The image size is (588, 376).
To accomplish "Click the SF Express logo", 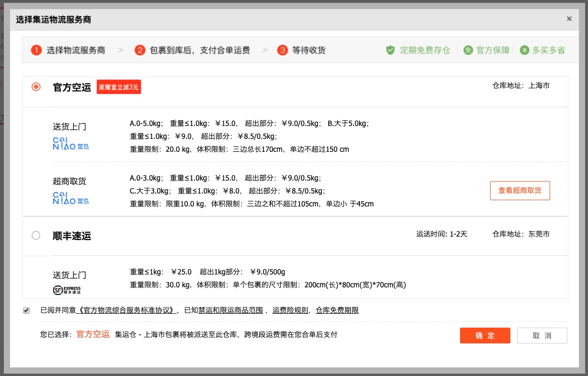I will pyautogui.click(x=67, y=290).
